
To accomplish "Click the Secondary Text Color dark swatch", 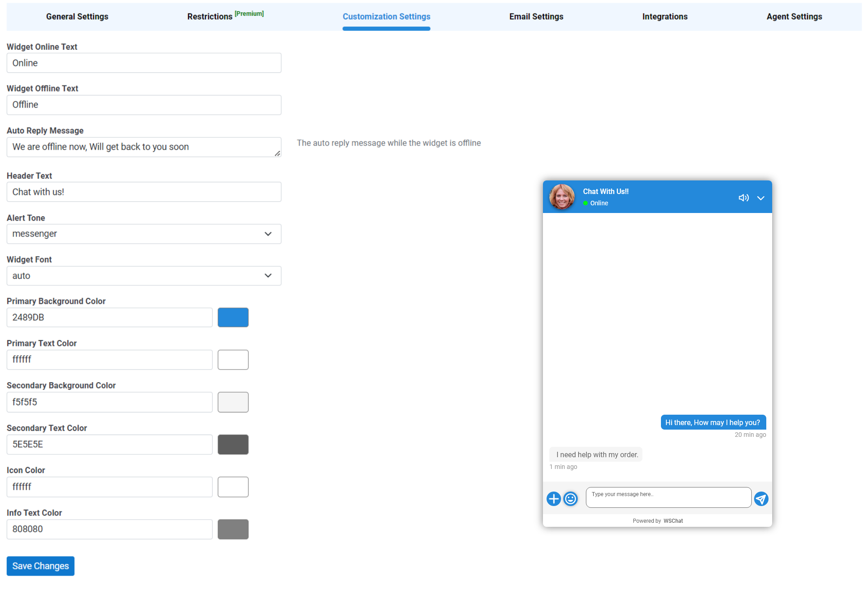I will pos(233,444).
